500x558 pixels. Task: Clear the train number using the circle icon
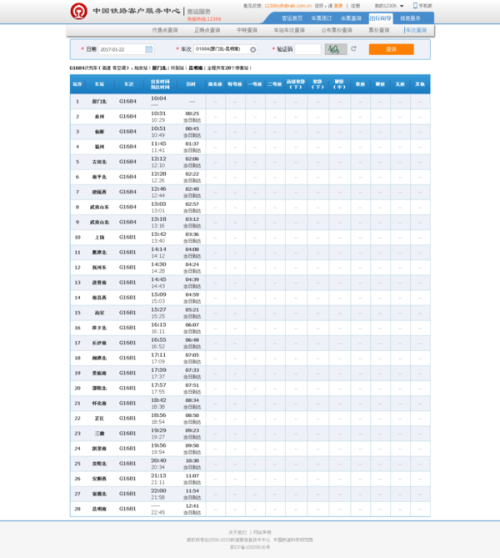tap(253, 49)
